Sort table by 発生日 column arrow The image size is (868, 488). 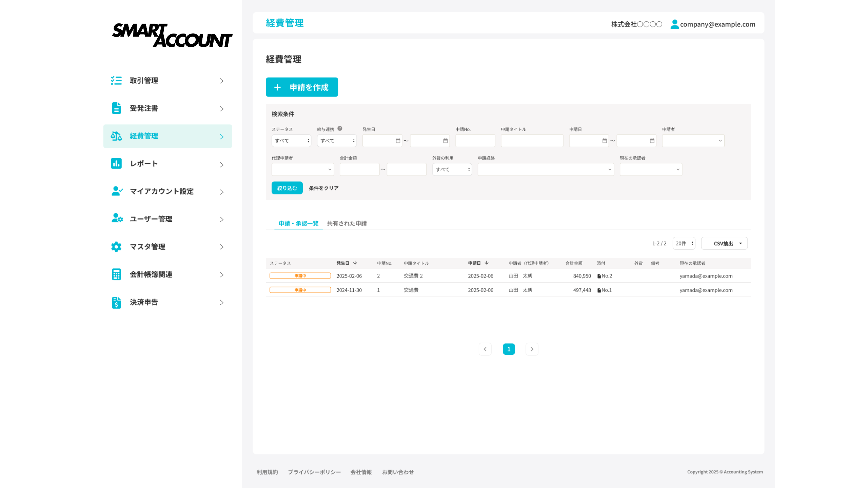[355, 263]
